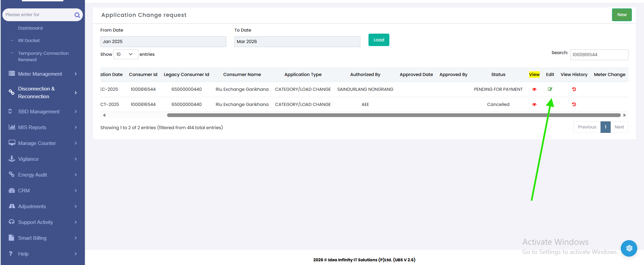Open the Dashboard menu item

click(x=30, y=28)
